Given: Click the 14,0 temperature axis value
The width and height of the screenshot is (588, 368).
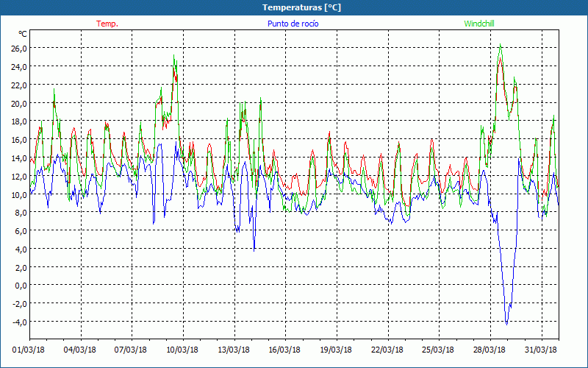Looking at the screenshot, I should [x=19, y=158].
